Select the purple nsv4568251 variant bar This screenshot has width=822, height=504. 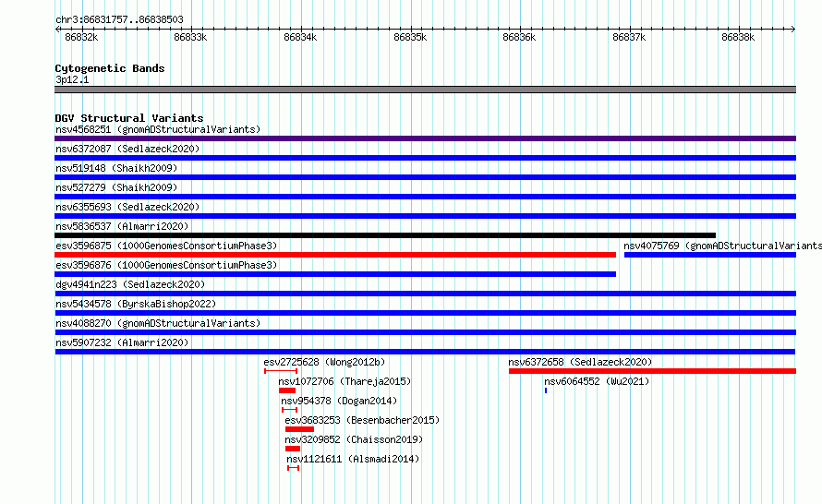[x=425, y=138]
